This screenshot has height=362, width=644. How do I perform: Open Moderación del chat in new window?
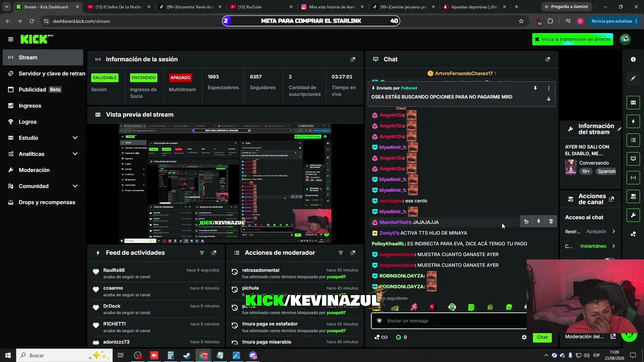tap(613, 336)
